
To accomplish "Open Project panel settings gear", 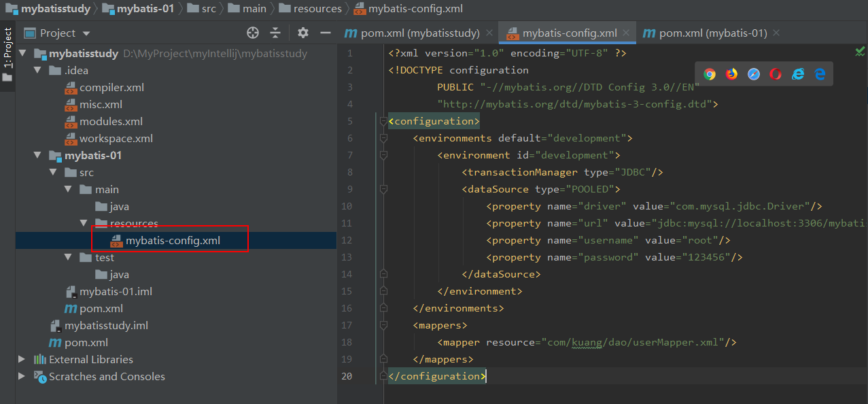I will [303, 33].
